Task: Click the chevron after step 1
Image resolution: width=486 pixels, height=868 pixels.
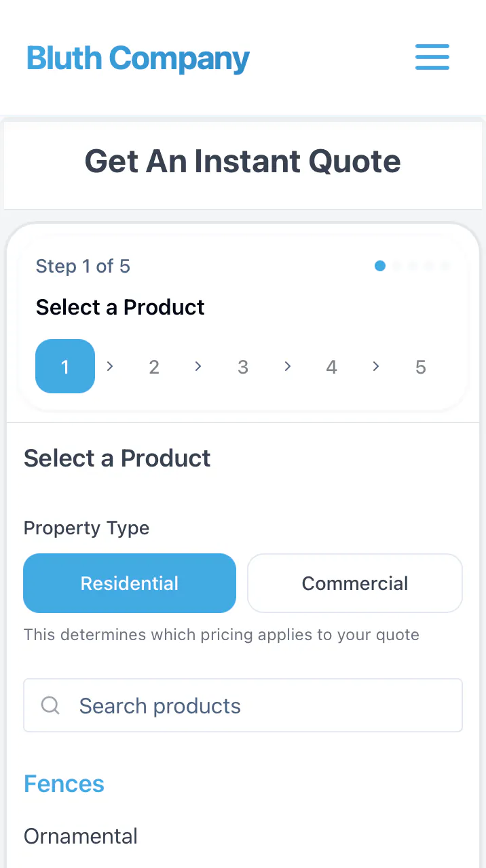Action: 110,366
